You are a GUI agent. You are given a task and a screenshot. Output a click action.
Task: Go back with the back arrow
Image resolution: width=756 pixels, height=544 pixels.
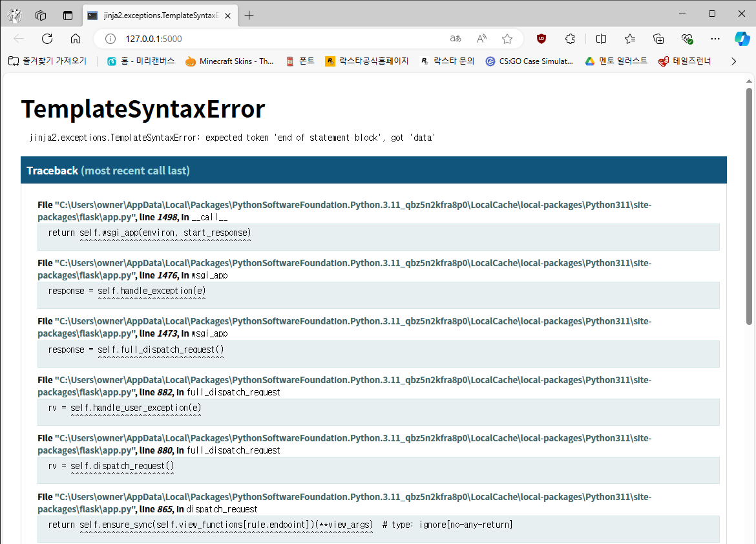tap(19, 39)
